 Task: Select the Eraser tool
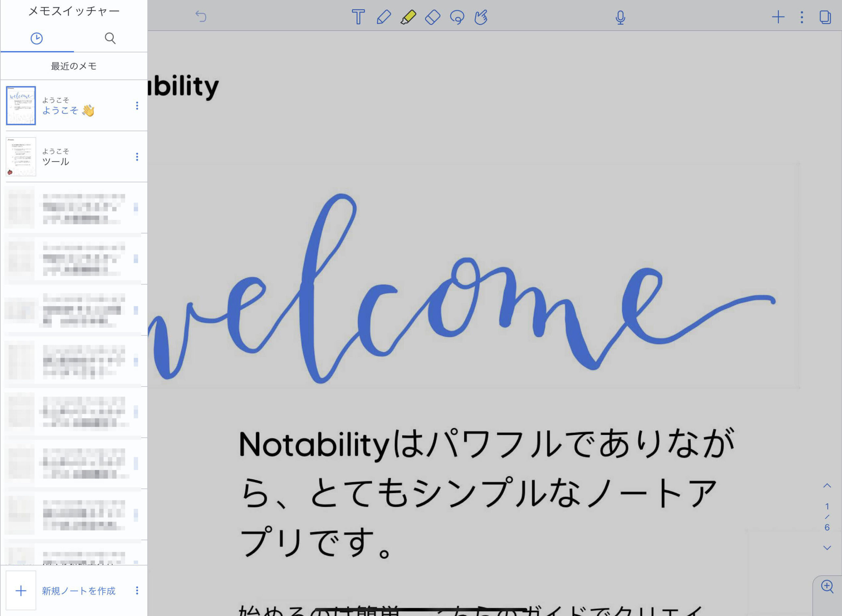[433, 17]
